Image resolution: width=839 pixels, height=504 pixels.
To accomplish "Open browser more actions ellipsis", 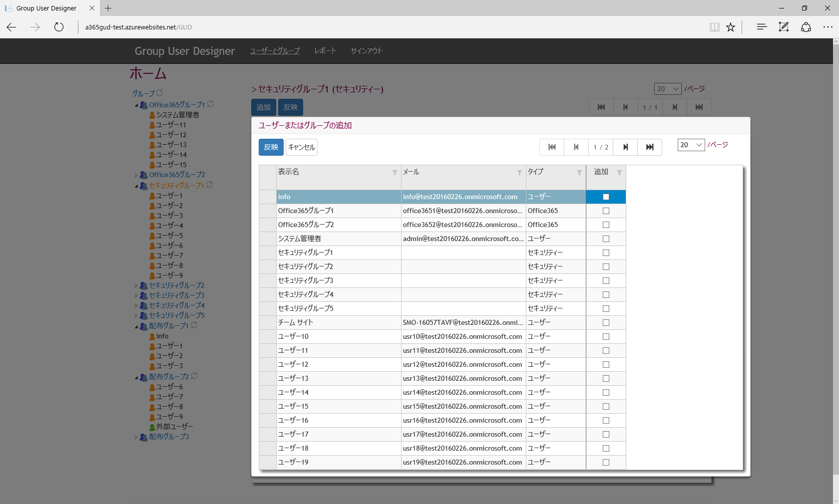I will tap(828, 27).
